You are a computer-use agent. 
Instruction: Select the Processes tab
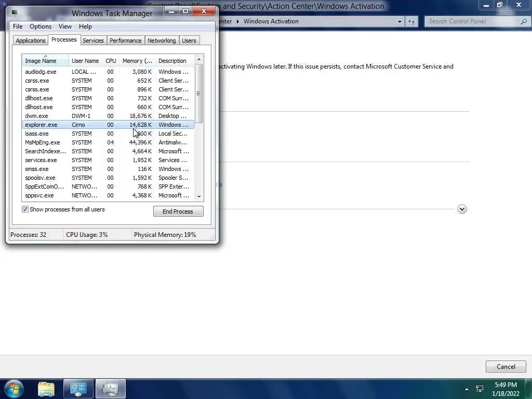pos(64,39)
